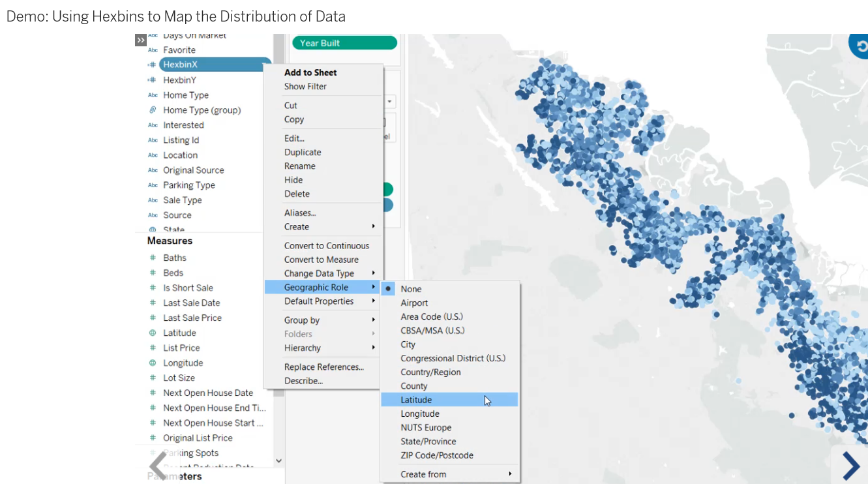
Task: Click the paperclip icon next to Home Type (group)
Action: (153, 110)
